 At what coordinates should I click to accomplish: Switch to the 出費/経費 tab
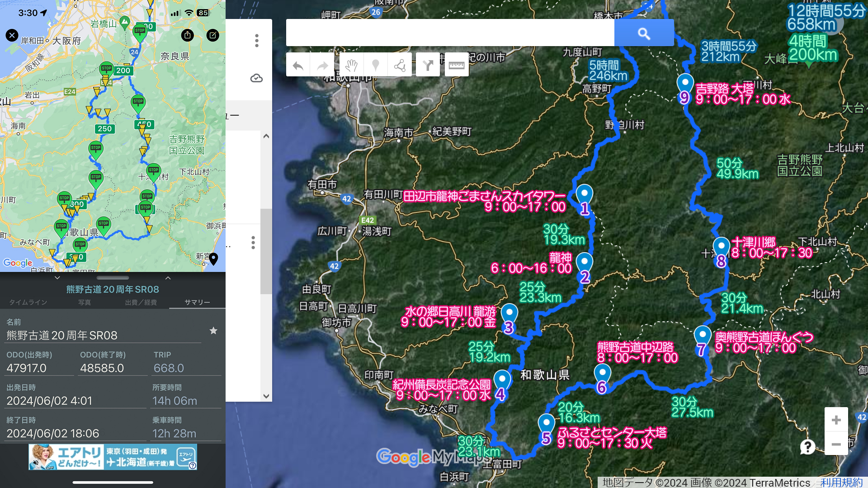[x=141, y=302]
